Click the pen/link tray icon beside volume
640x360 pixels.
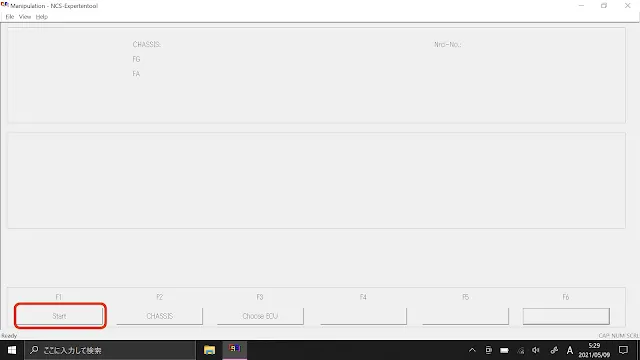pyautogui.click(x=554, y=350)
